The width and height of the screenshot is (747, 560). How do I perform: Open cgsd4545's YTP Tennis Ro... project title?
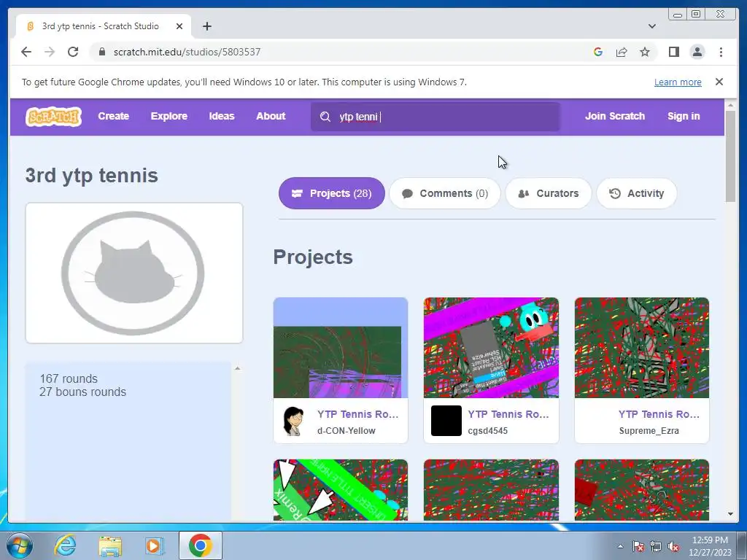tap(508, 414)
